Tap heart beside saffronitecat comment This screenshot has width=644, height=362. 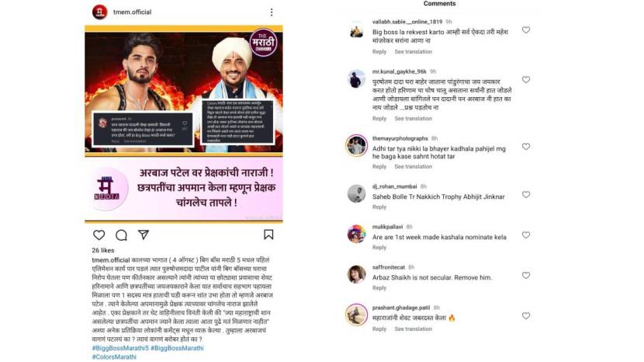(526, 276)
